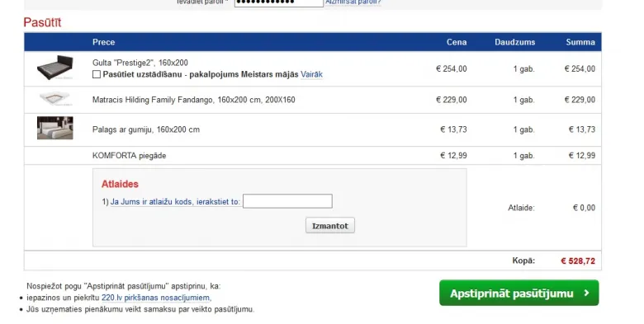Focus the password field at the top
644x324 pixels.
click(279, 2)
